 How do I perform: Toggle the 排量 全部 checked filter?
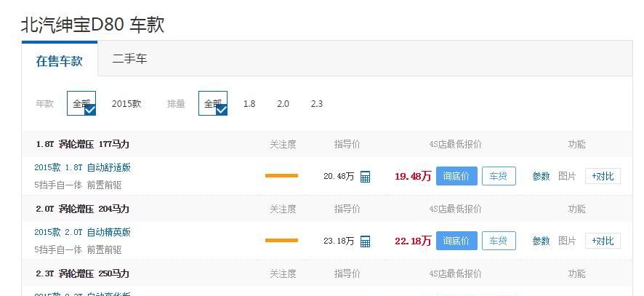213,103
